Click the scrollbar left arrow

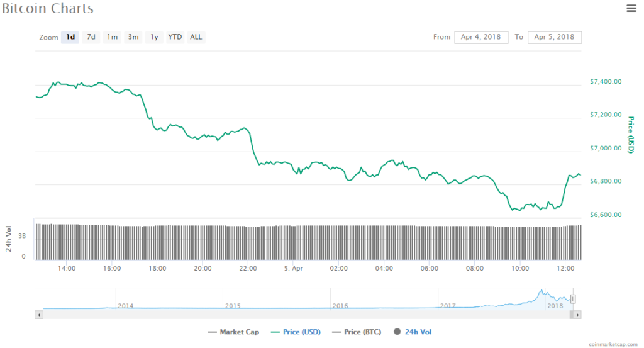[39, 314]
